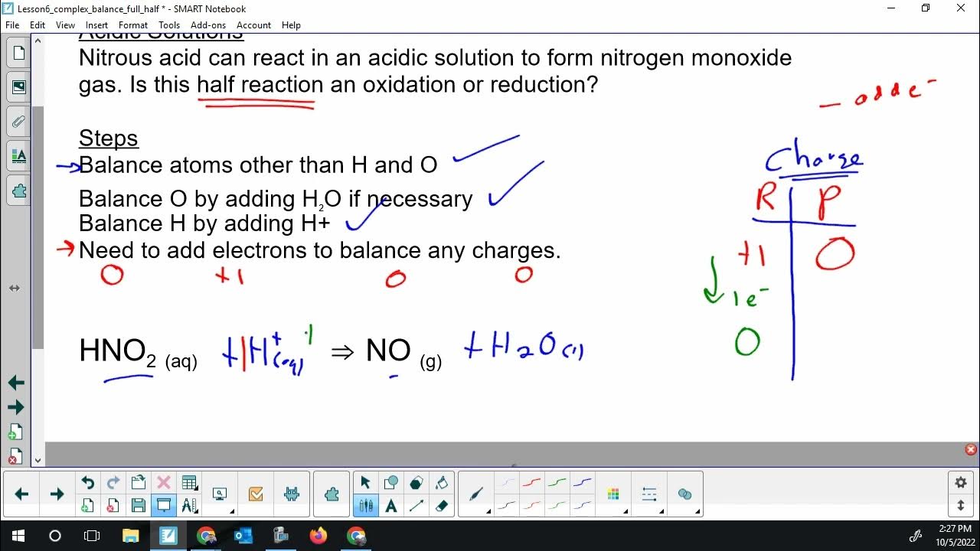This screenshot has width=980, height=551.
Task: Open the pen types dropdown
Action: tap(477, 494)
